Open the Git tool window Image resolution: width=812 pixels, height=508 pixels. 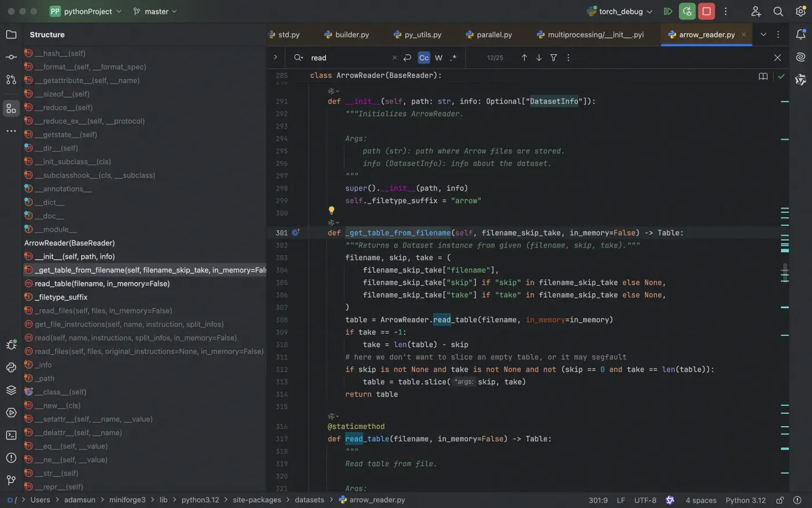click(x=11, y=480)
